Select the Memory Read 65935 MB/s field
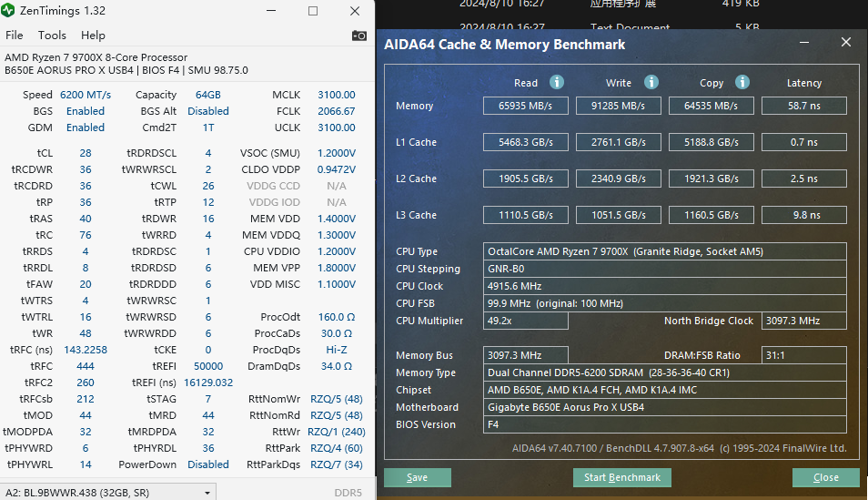This screenshot has width=868, height=500. [x=526, y=106]
